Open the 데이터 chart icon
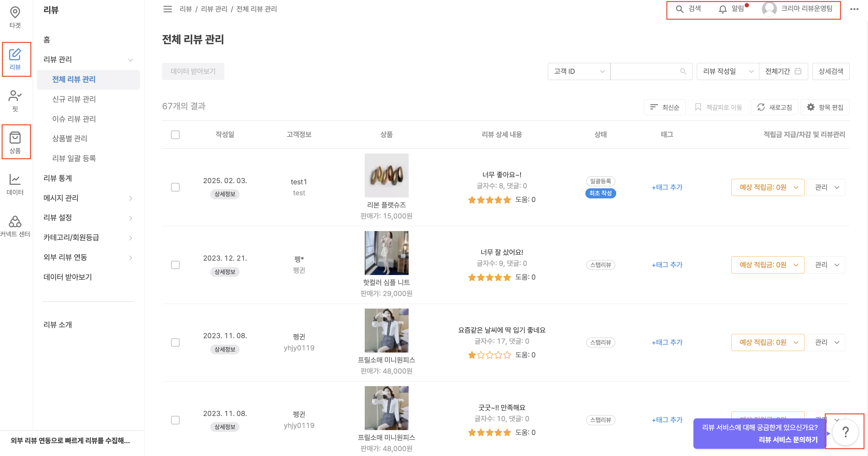The height and width of the screenshot is (456, 868). (15, 184)
